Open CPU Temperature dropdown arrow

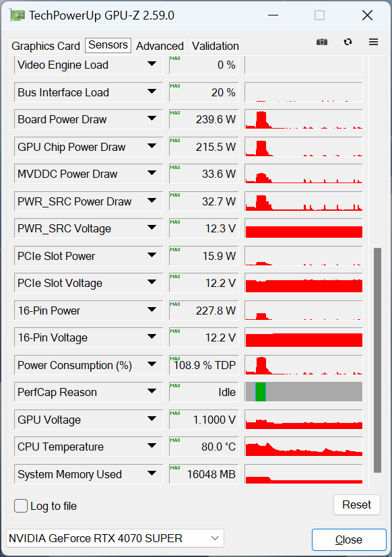click(x=152, y=446)
